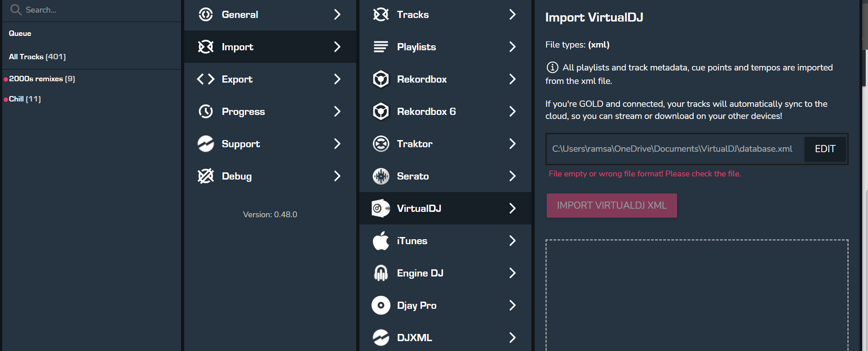868x351 pixels.
Task: Click the iTunes apple icon
Action: 381,241
